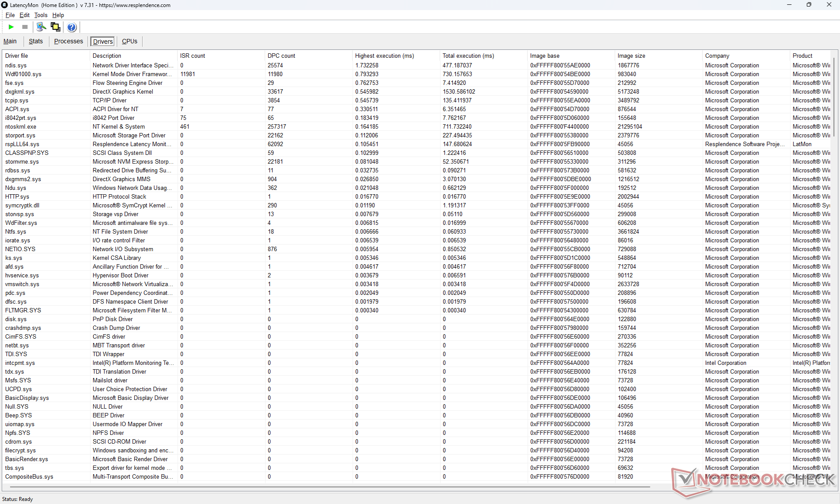Switch to the CPUs tab
The height and width of the screenshot is (504, 840).
pos(129,41)
